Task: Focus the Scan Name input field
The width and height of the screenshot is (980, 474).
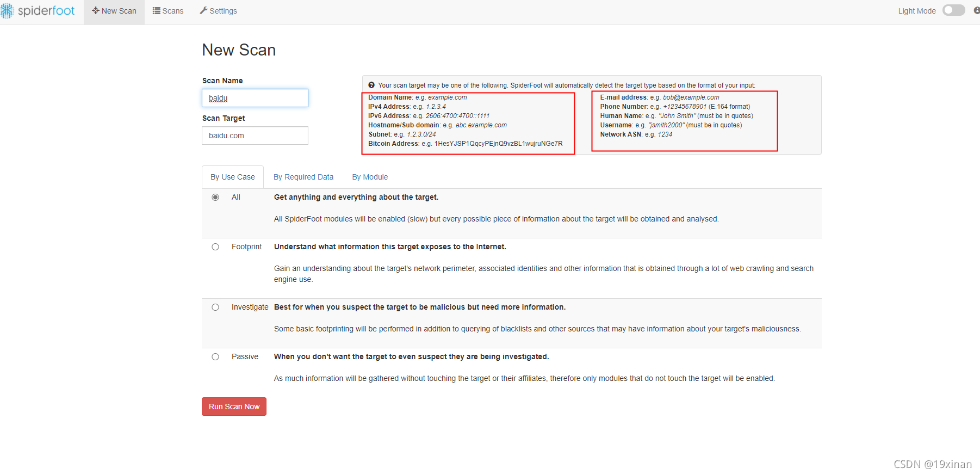Action: coord(255,98)
